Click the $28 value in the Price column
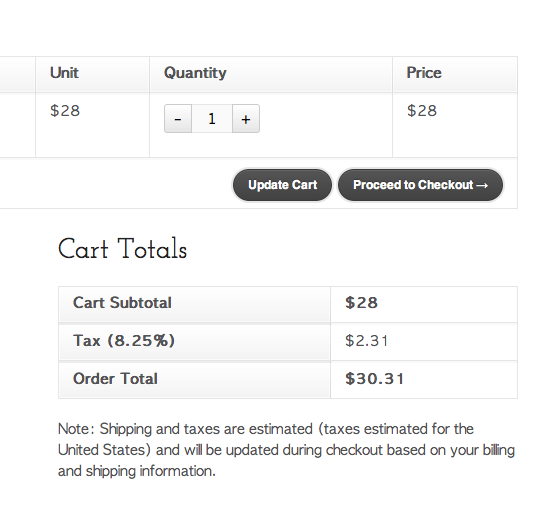 (x=422, y=111)
